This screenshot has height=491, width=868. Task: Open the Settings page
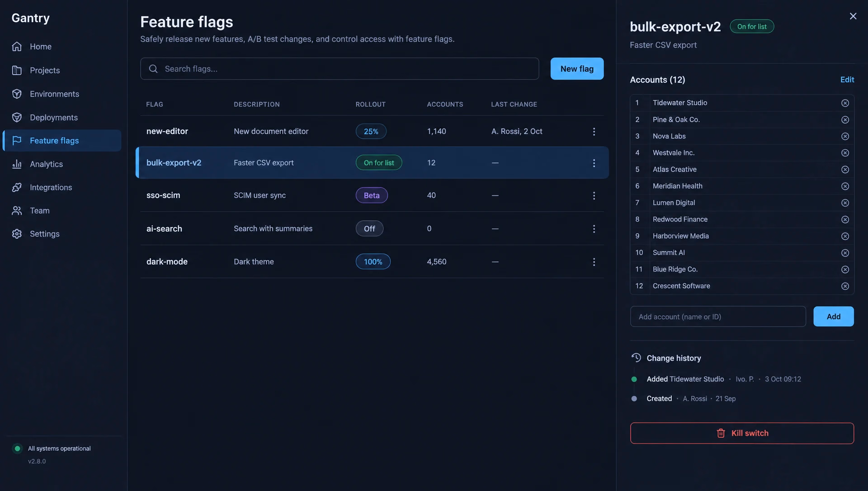coord(62,234)
